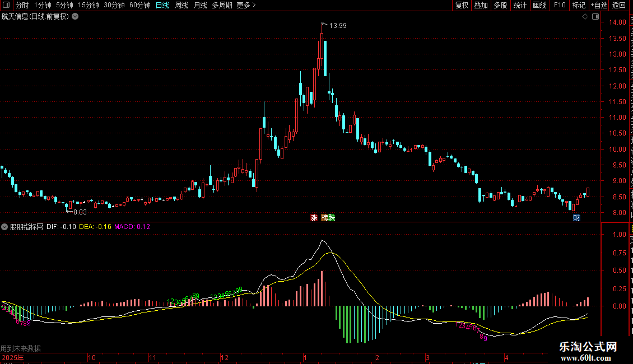The image size is (633, 364).
Task: Click the panel layout icon at top-left
Action: (x=6, y=5)
